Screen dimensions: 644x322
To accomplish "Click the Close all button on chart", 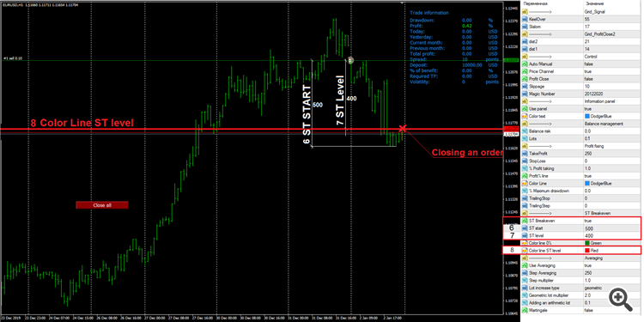I will (102, 205).
